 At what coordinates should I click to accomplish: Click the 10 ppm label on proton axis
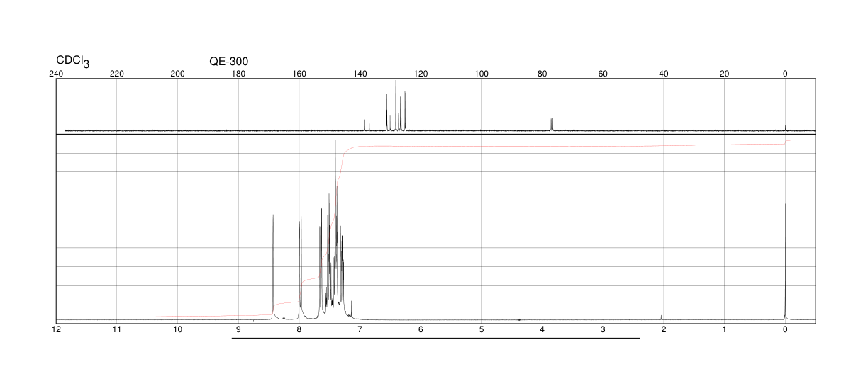[178, 329]
